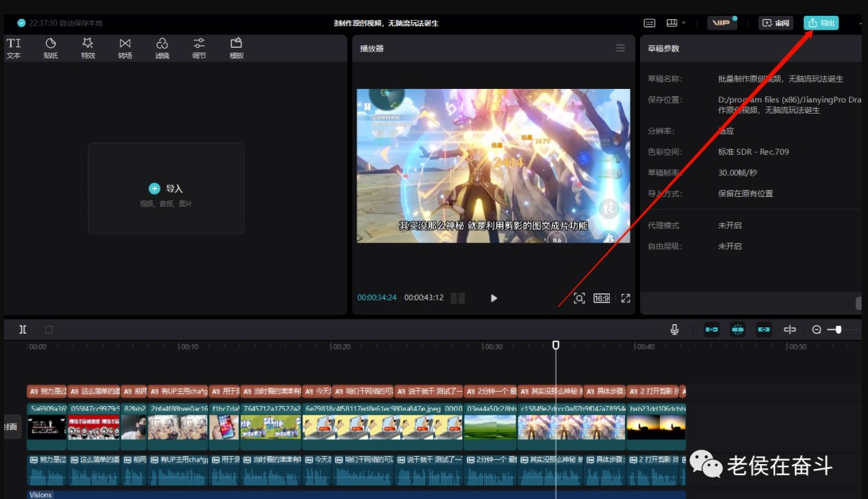Screen dimensions: 868x499
Task: Click the keyboard shortcuts icon in title bar
Action: coord(650,23)
